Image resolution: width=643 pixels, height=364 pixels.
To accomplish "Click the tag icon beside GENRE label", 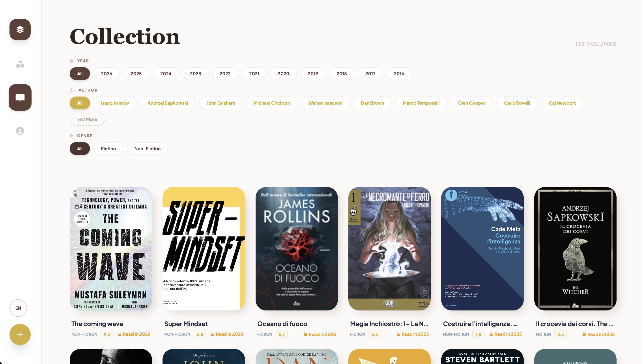I will click(x=71, y=136).
